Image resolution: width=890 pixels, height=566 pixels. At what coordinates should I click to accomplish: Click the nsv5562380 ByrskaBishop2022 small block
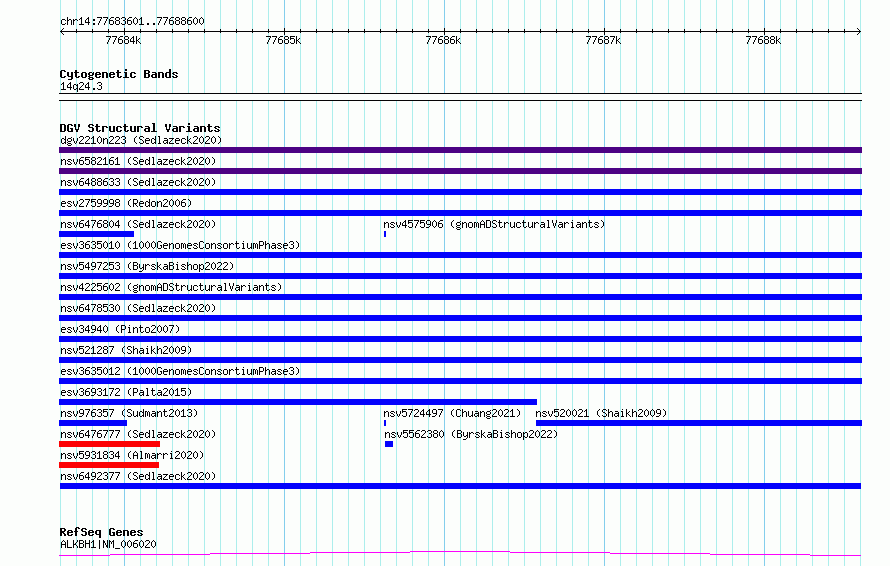click(389, 444)
